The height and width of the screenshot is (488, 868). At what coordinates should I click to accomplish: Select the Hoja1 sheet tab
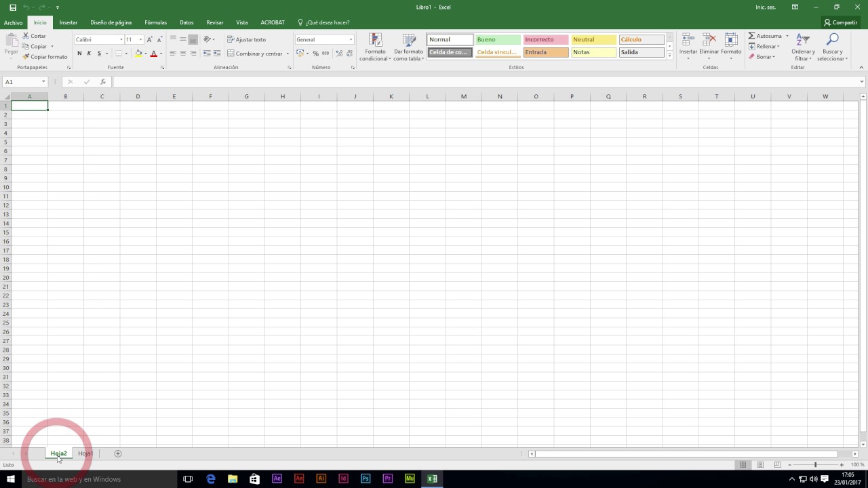pyautogui.click(x=85, y=453)
